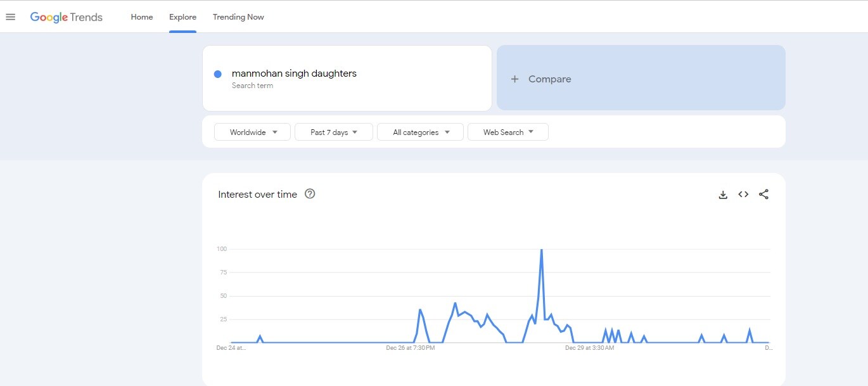Share the interest over time chart
The height and width of the screenshot is (386, 868).
pyautogui.click(x=763, y=195)
